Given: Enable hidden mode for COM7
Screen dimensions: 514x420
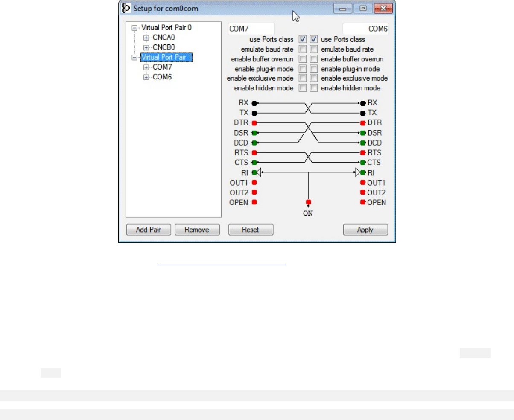Looking at the screenshot, I should pyautogui.click(x=303, y=88).
